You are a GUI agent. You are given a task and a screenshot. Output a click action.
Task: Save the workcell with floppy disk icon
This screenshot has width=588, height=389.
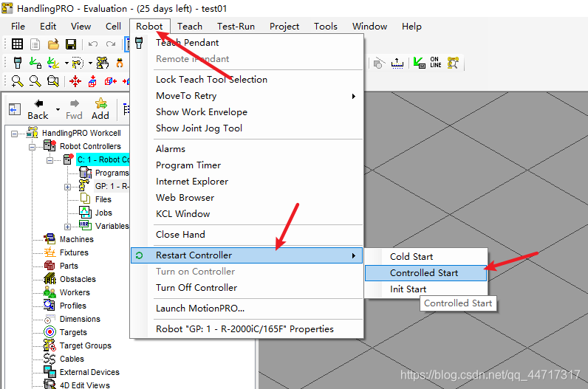[71, 44]
